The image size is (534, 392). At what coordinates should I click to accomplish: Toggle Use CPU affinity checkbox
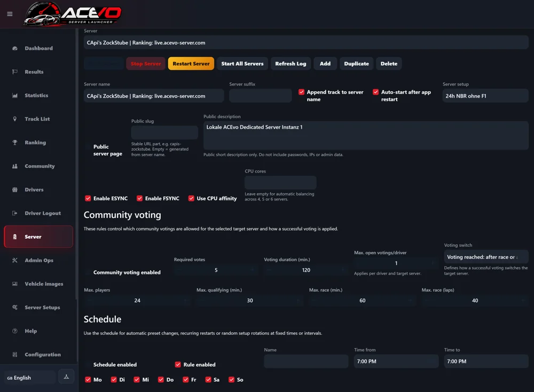(x=191, y=198)
